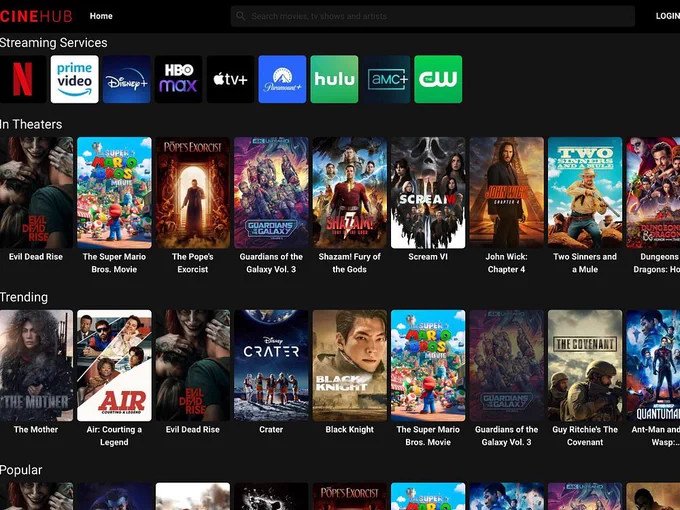Click the 'Black Knight' title text
680x510 pixels.
point(350,429)
